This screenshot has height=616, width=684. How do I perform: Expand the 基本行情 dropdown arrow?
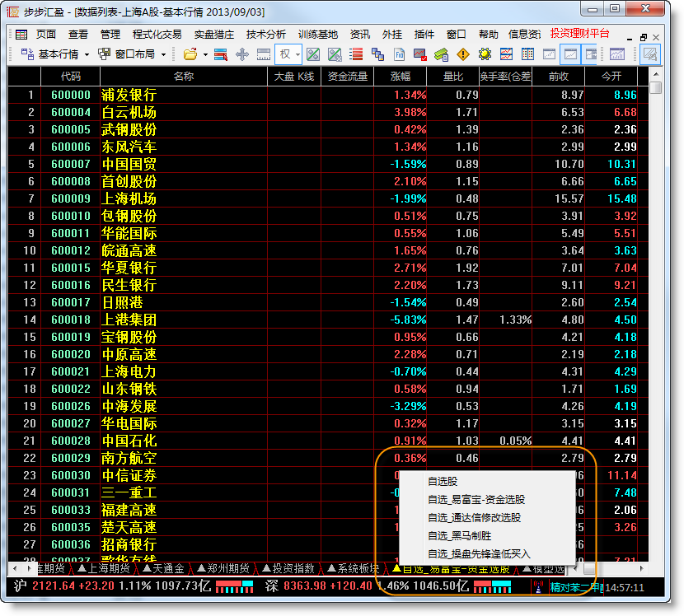87,55
